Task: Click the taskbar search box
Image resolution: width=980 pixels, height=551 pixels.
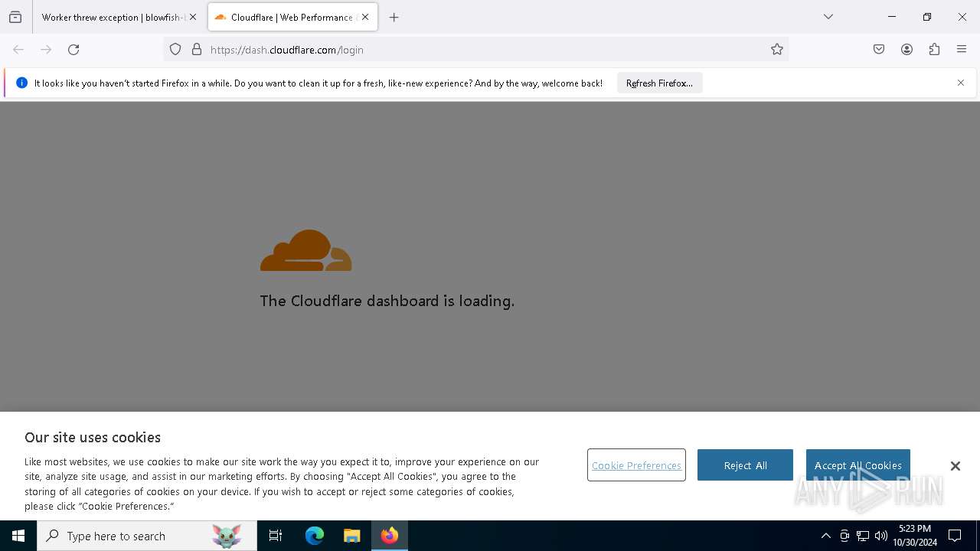Action: click(147, 536)
